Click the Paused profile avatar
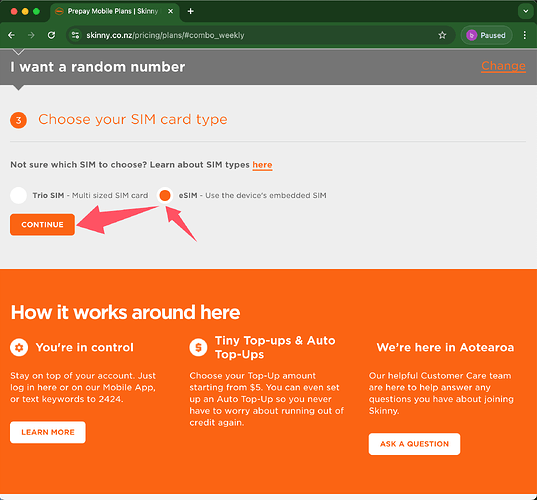537x500 pixels. [486, 35]
